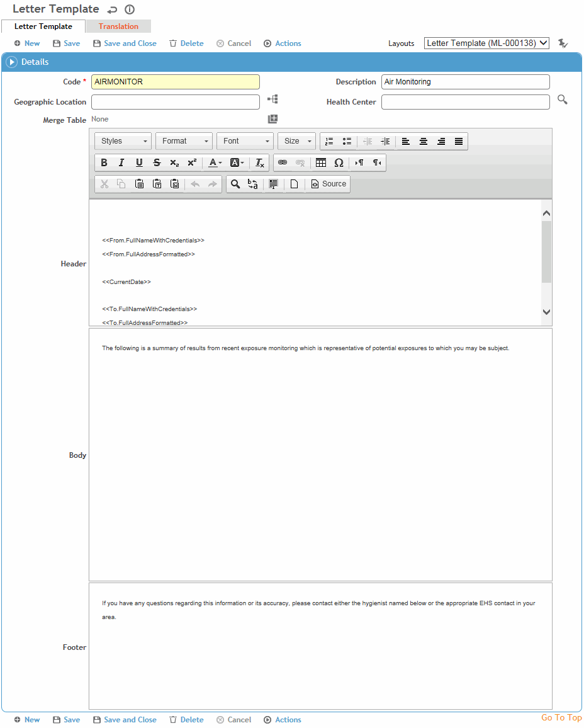Align text left
584x728 pixels.
[x=406, y=141]
